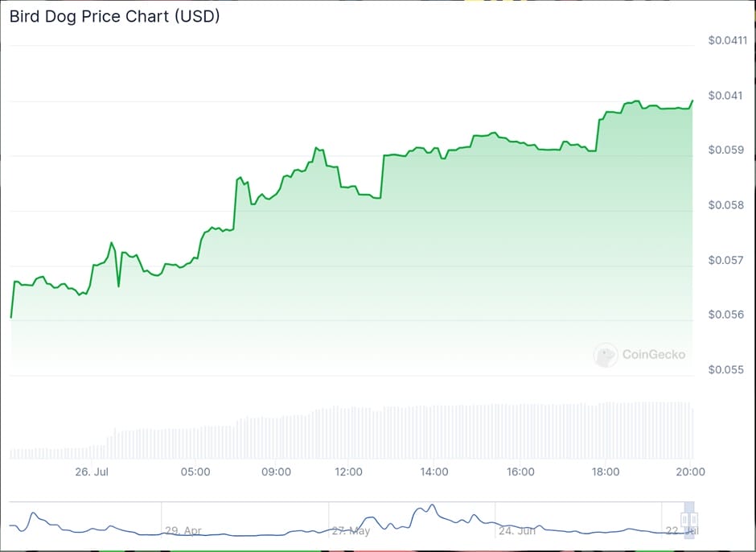This screenshot has height=552, width=756.
Task: Click the 16:00 time axis label
Action: pos(520,472)
